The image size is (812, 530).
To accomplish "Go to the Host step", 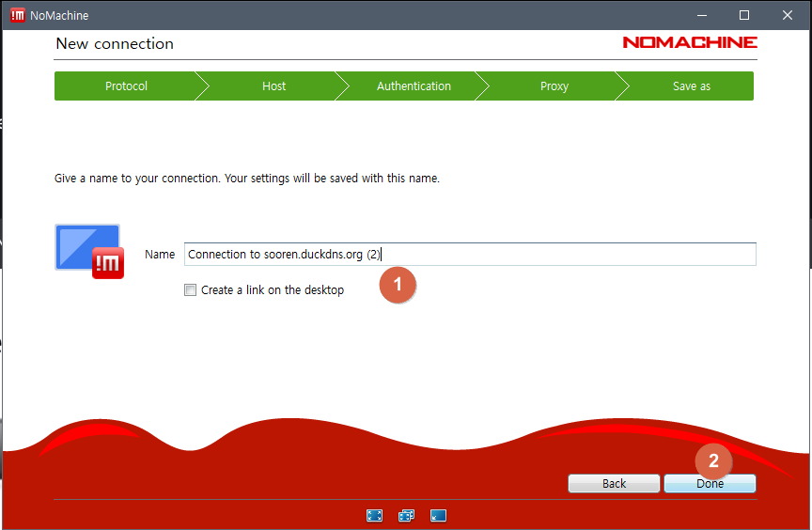I will [x=273, y=86].
